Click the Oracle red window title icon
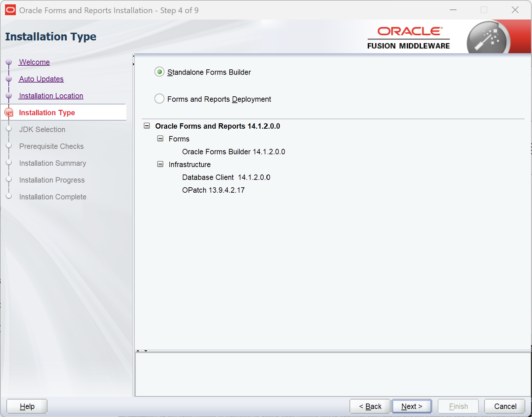 pyautogui.click(x=10, y=10)
